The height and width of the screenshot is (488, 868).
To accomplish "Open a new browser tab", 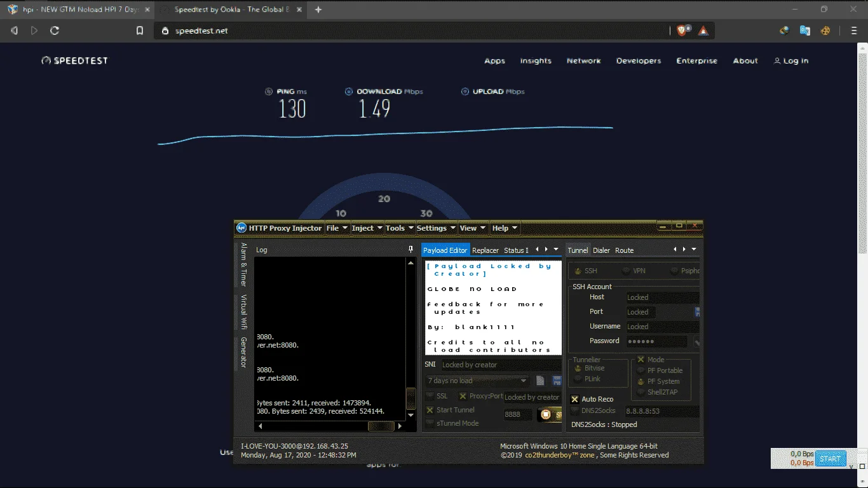I will 318,10.
